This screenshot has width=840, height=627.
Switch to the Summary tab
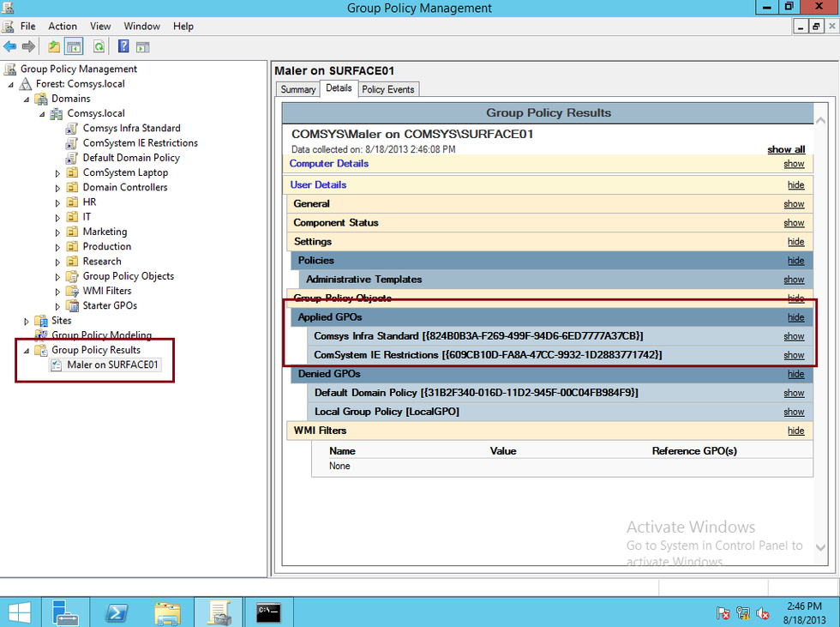click(x=298, y=89)
